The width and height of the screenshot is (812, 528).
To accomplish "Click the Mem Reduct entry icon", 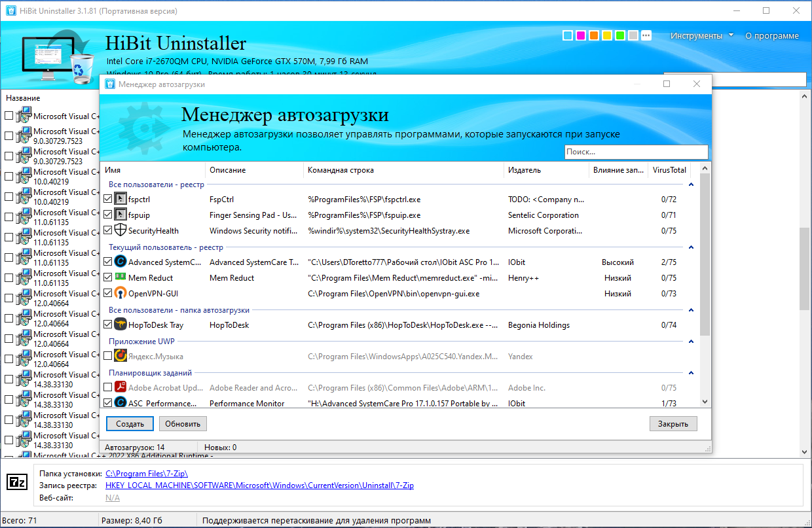I will (x=120, y=277).
